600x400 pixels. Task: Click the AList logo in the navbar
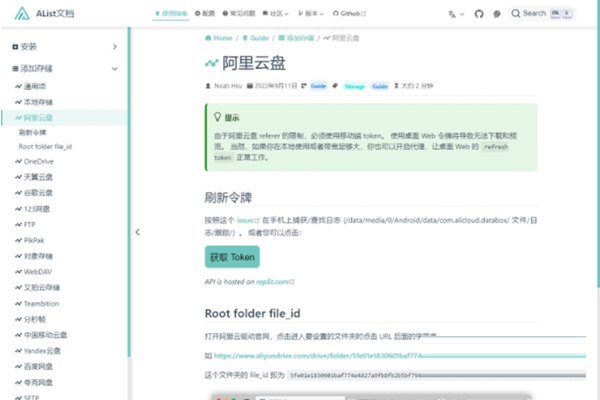(x=21, y=14)
